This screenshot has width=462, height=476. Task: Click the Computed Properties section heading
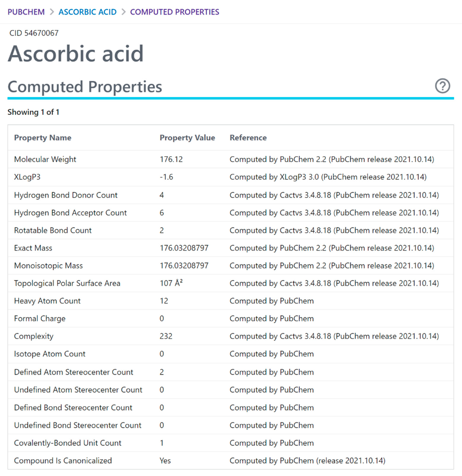85,87
